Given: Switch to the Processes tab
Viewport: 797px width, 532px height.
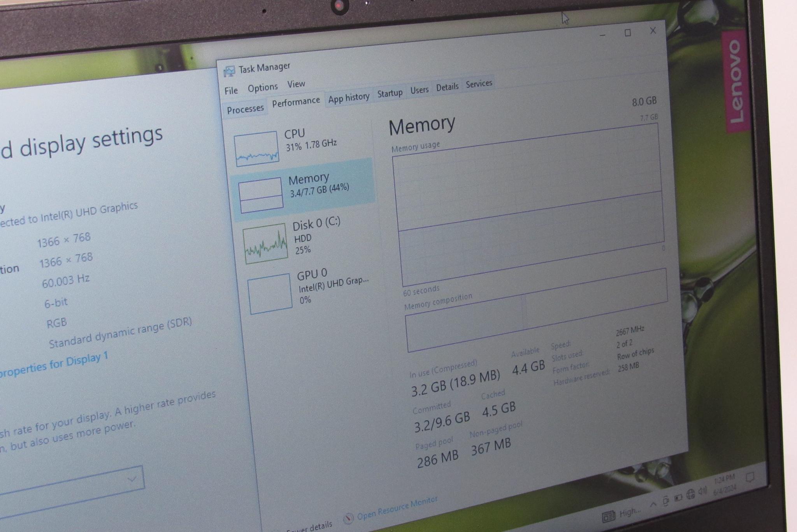Looking at the screenshot, I should point(245,109).
